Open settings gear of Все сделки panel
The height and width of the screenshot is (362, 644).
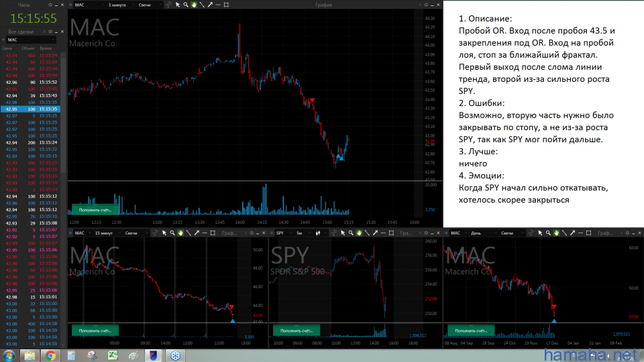click(x=50, y=32)
